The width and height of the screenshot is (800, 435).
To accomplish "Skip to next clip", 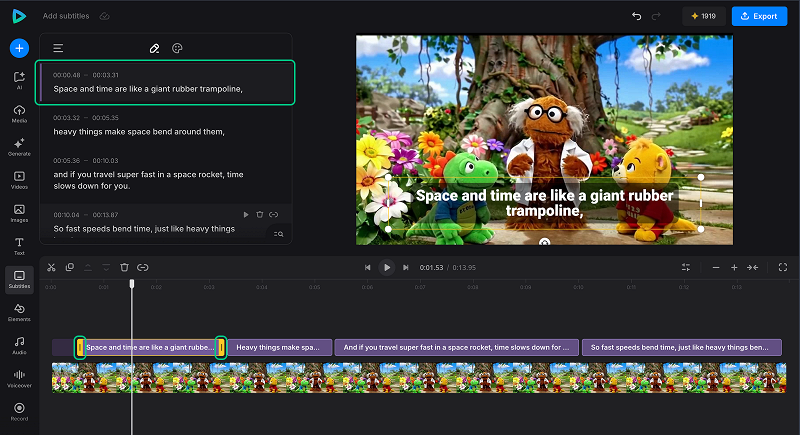I will click(x=406, y=267).
